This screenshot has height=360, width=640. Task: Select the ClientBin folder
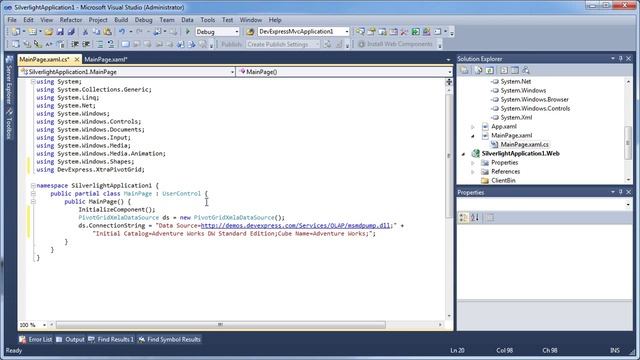click(x=503, y=180)
